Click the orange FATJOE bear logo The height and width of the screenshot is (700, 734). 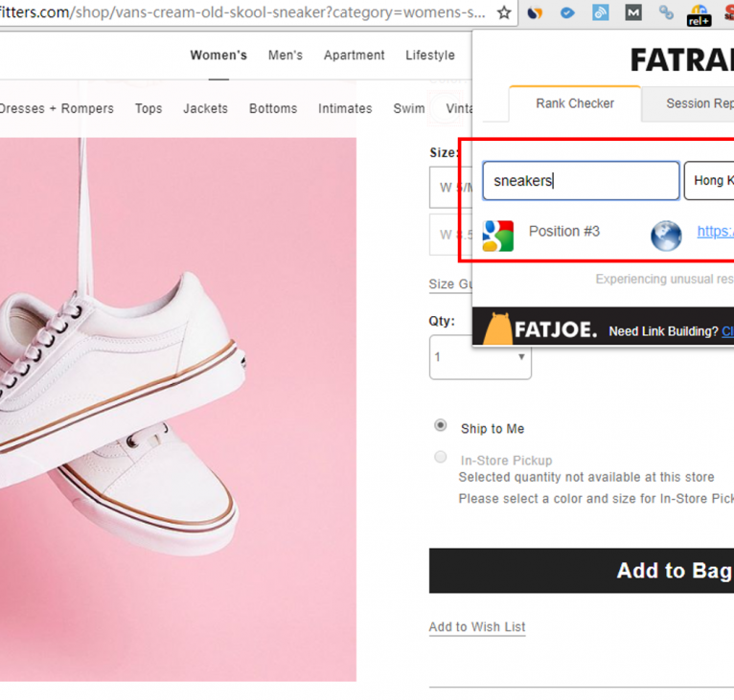click(497, 328)
